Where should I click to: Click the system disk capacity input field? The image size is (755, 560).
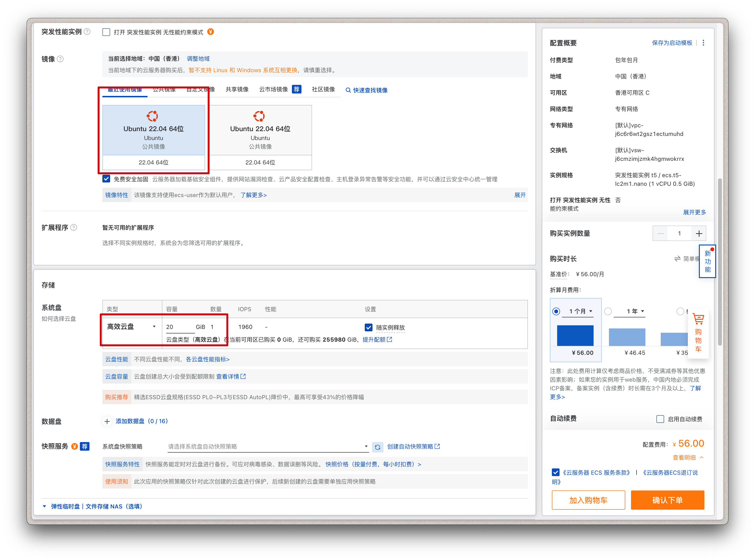coord(180,327)
